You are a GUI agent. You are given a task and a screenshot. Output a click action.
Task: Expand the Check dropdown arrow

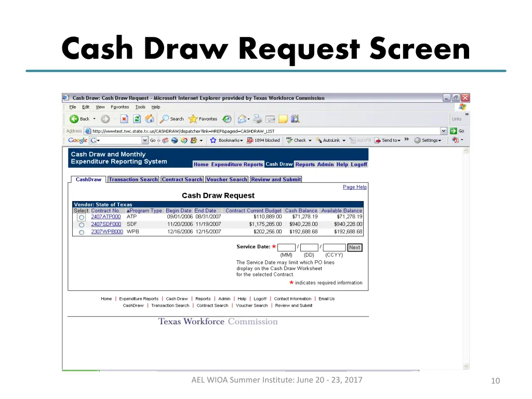click(x=310, y=140)
